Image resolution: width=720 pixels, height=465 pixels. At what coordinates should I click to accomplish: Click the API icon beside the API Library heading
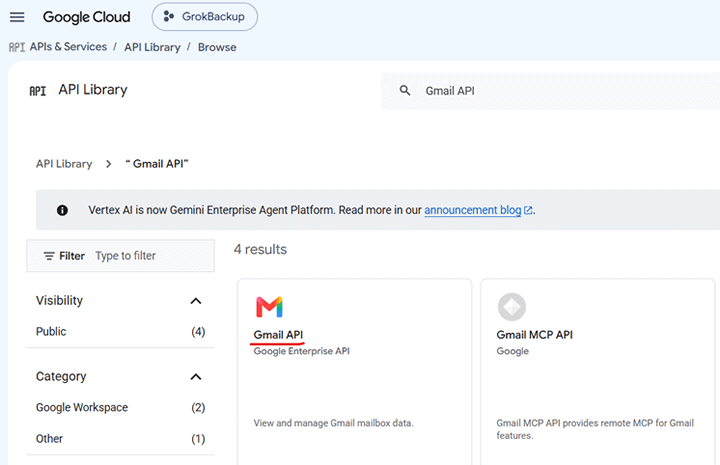38,91
